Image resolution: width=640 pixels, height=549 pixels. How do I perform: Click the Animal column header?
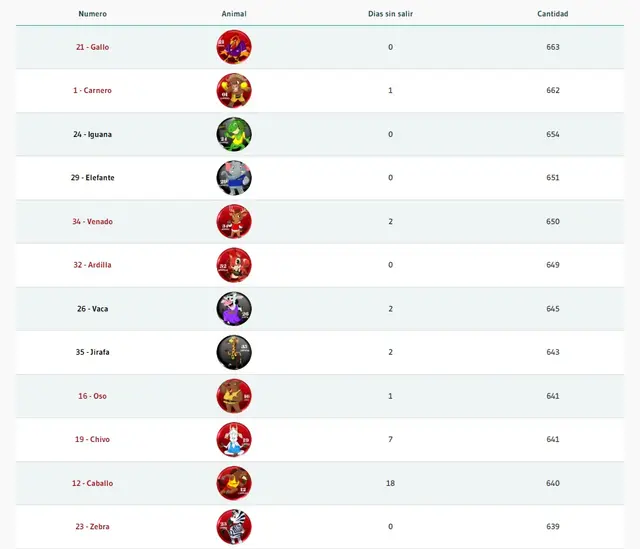[x=234, y=14]
